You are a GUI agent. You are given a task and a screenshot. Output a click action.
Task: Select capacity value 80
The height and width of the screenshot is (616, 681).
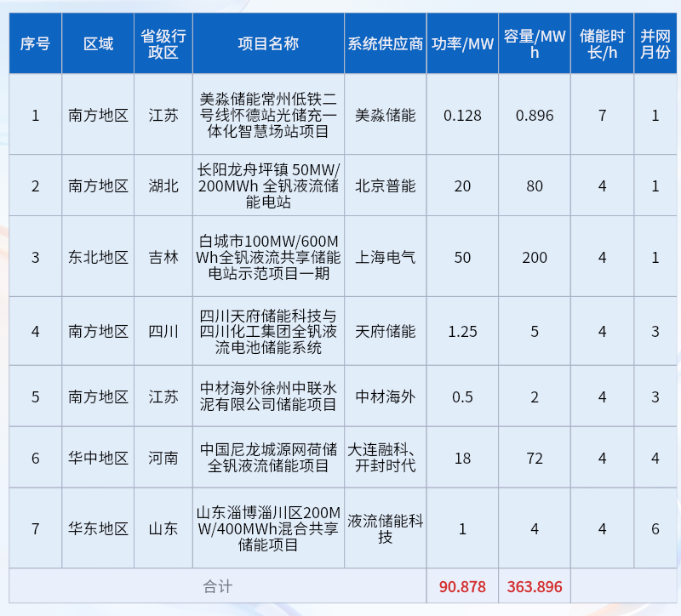click(x=535, y=185)
